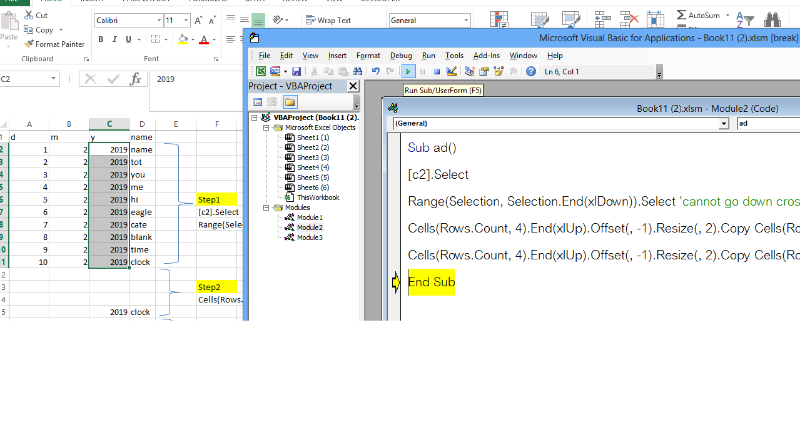The image size is (800, 440).
Task: Click the Insert Function fx icon
Action: [x=135, y=79]
